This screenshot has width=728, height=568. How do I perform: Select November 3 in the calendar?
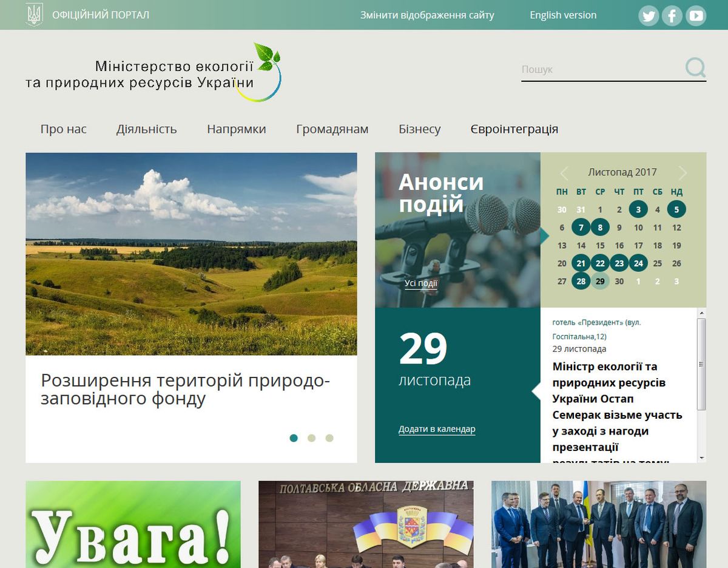tap(638, 209)
